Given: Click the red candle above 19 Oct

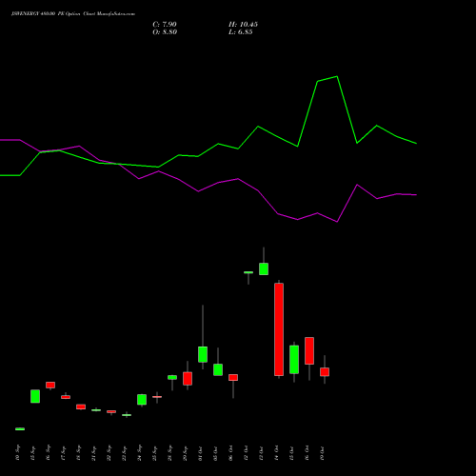Looking at the screenshot, I should 325,372.
